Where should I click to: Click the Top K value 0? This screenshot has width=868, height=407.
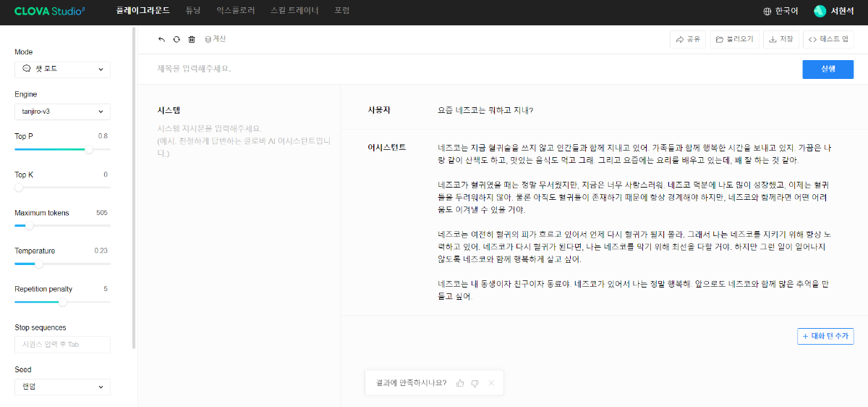point(106,175)
